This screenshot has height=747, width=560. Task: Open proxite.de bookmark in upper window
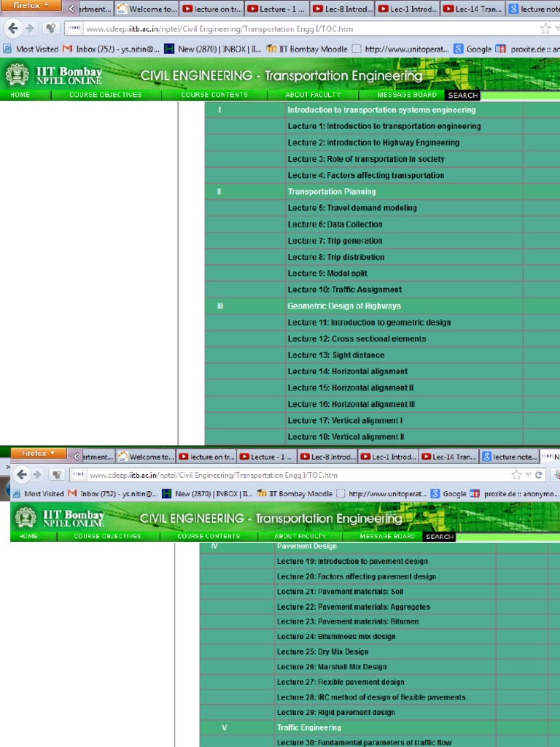[528, 49]
